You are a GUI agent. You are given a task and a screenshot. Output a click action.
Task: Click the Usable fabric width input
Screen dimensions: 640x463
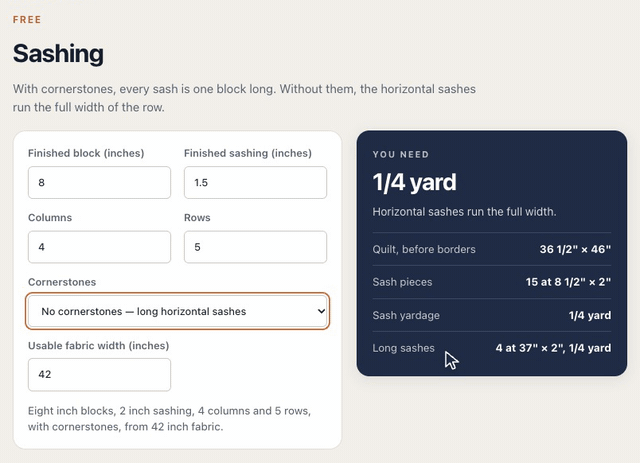coord(99,374)
